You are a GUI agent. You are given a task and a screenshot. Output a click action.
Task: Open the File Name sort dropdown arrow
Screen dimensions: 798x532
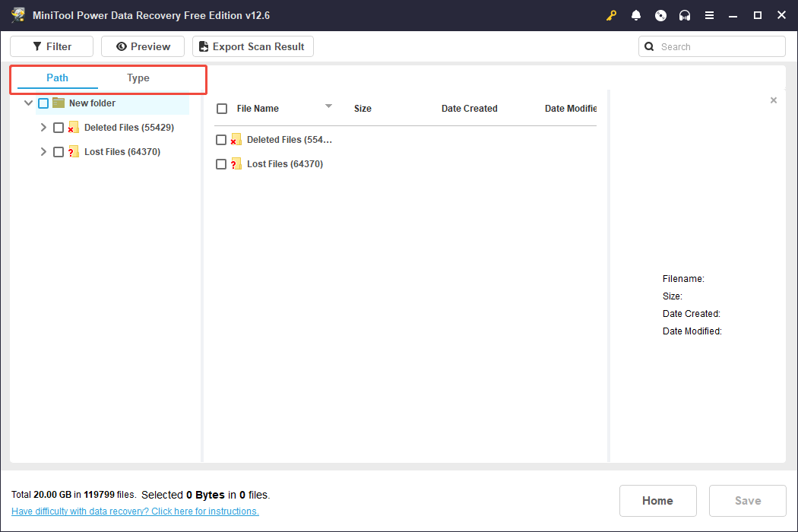328,107
